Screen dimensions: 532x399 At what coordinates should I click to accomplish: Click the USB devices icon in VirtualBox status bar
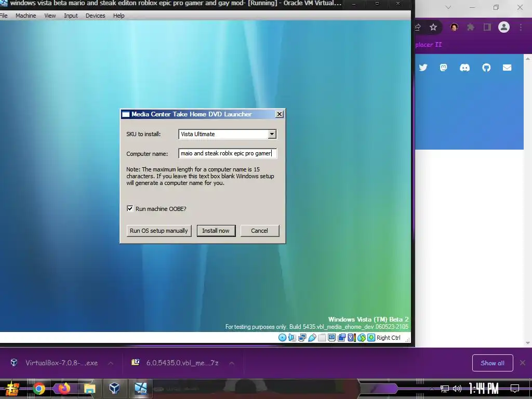312,338
